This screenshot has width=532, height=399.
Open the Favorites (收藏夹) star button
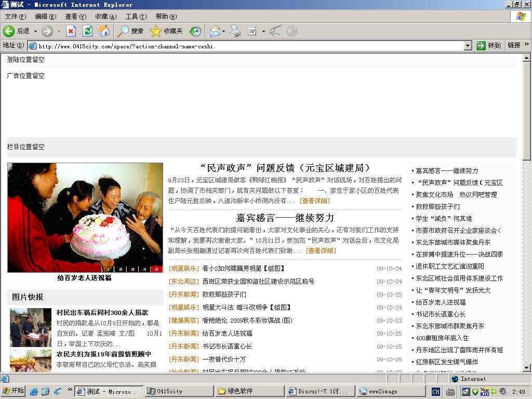coord(166,31)
